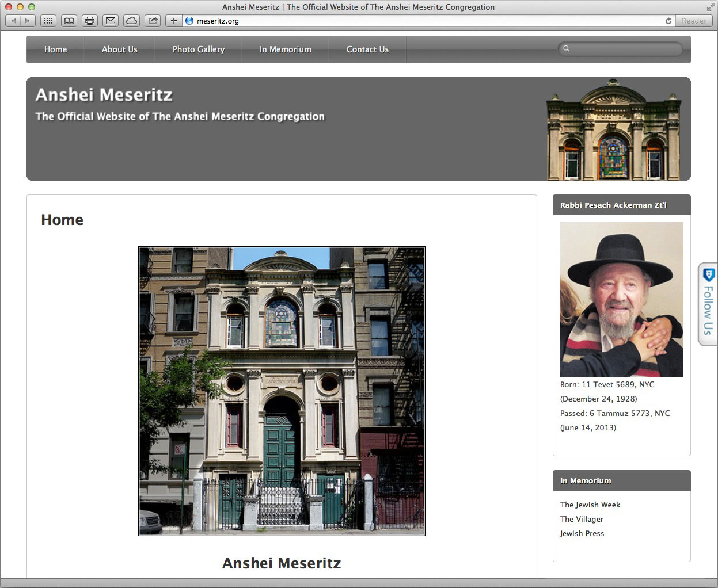Screen dimensions: 718x588
Task: Select Contact Us in navigation bar
Action: coord(367,49)
